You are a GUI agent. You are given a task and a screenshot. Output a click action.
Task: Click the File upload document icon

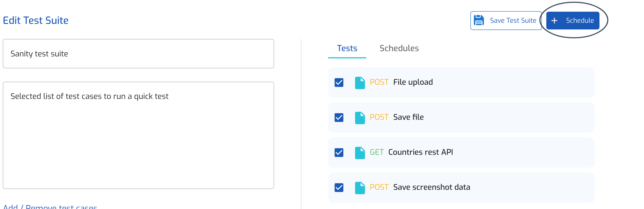point(360,83)
